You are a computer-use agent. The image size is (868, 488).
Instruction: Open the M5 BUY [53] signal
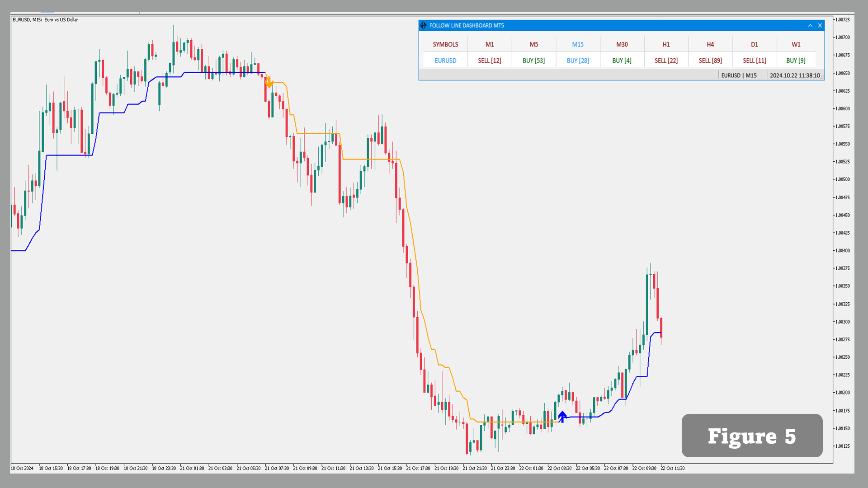tap(533, 61)
